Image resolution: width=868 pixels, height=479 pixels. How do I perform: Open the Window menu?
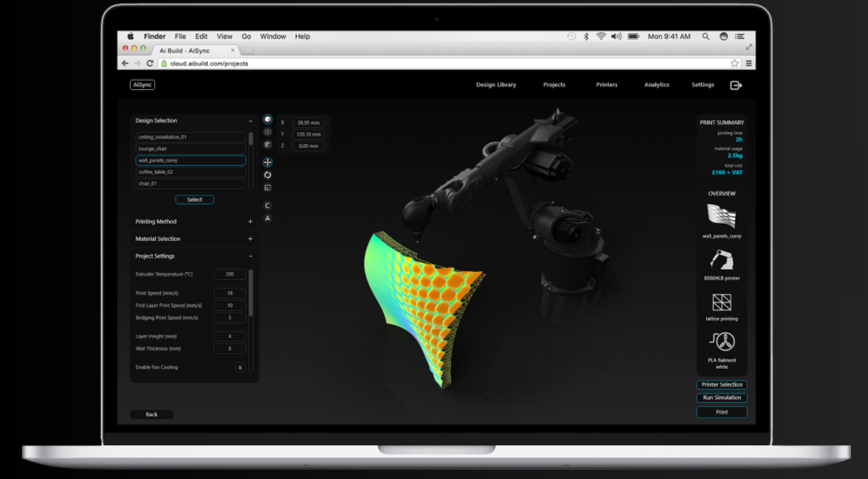[273, 36]
